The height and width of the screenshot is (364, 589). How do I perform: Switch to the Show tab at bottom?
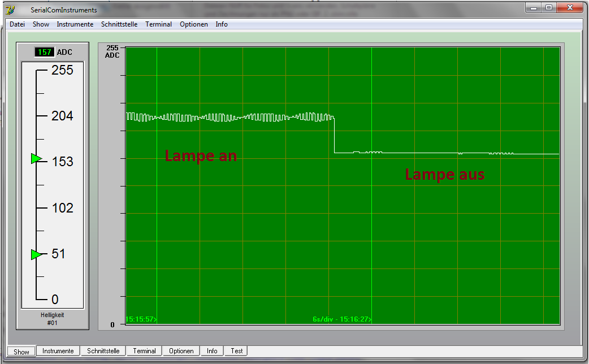[21, 352]
